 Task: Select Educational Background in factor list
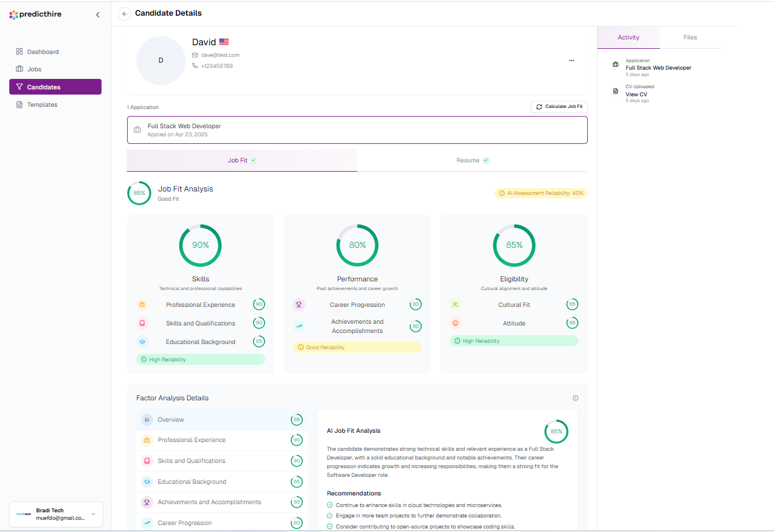(191, 482)
